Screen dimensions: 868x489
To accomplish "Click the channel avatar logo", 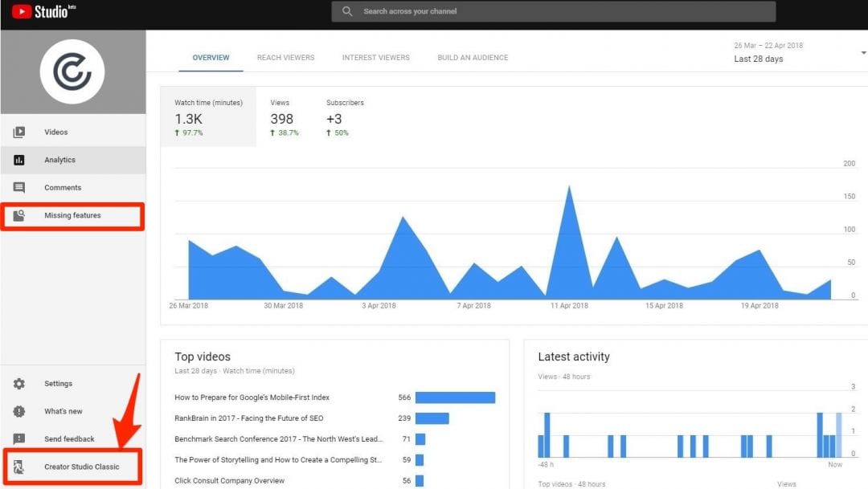I will point(72,71).
